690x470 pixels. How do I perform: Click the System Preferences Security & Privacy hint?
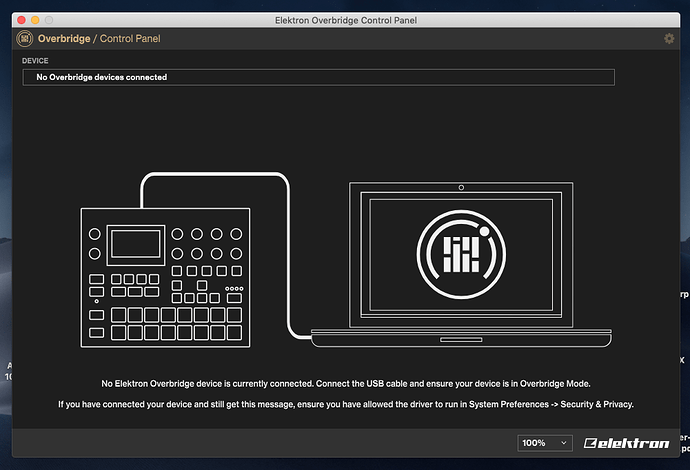(346, 404)
